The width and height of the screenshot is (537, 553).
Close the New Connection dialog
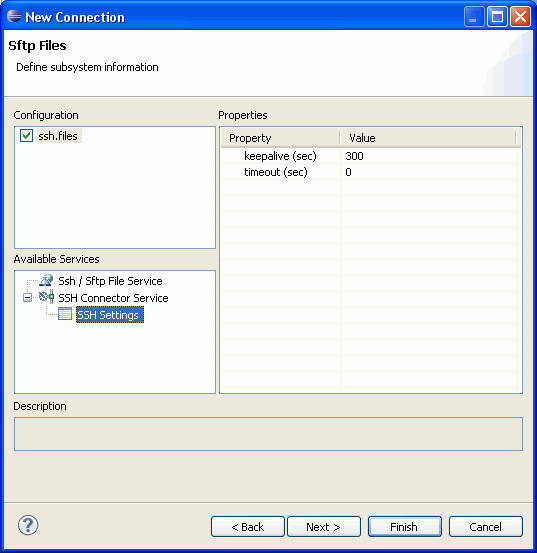click(x=520, y=17)
